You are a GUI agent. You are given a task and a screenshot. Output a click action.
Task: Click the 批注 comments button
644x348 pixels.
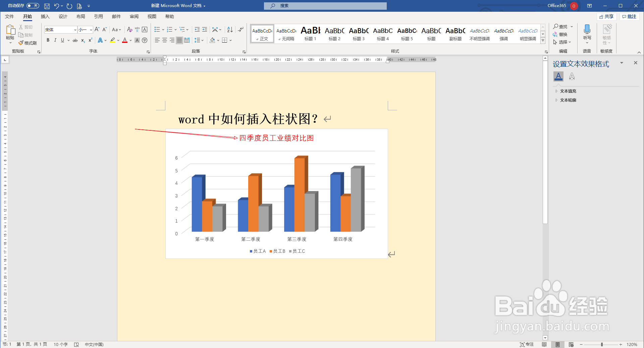pos(629,16)
